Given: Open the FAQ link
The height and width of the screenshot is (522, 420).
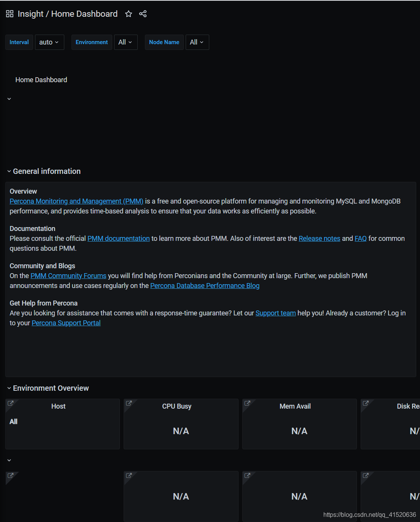Looking at the screenshot, I should point(361,239).
